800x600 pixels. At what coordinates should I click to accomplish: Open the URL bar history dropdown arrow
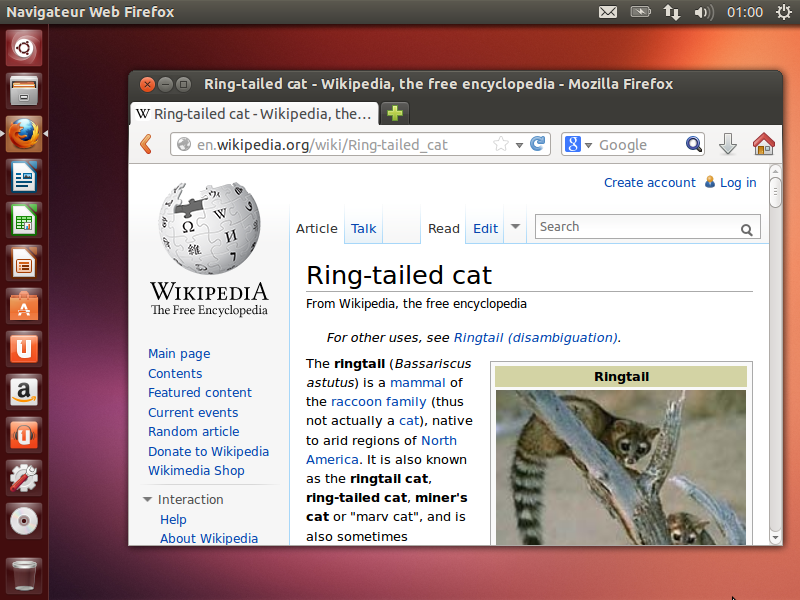click(x=519, y=145)
